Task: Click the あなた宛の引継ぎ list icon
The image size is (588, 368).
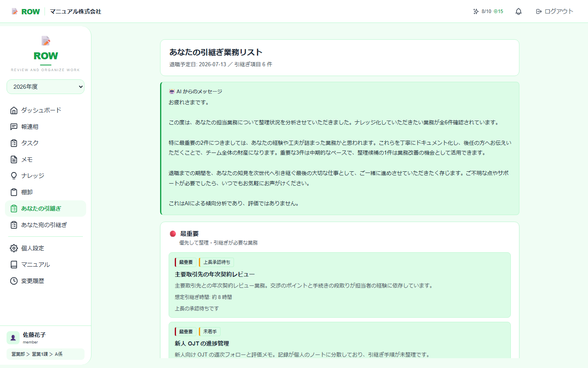Action: 14,225
